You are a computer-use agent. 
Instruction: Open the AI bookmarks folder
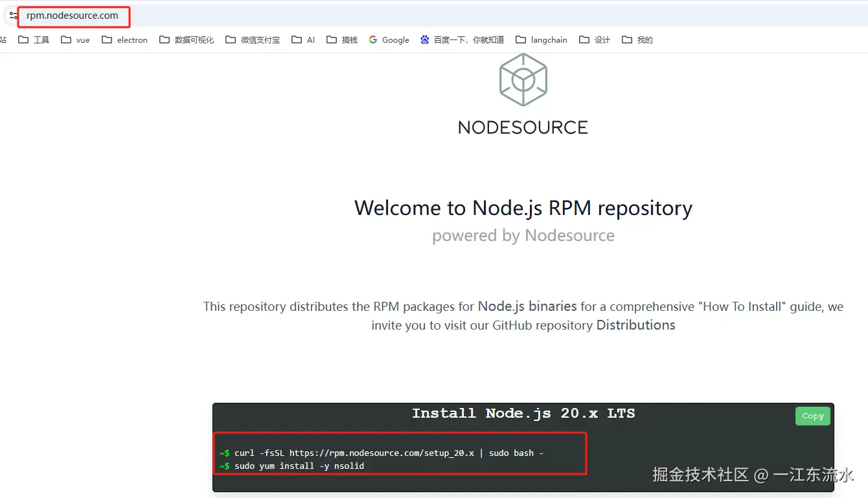tap(303, 40)
